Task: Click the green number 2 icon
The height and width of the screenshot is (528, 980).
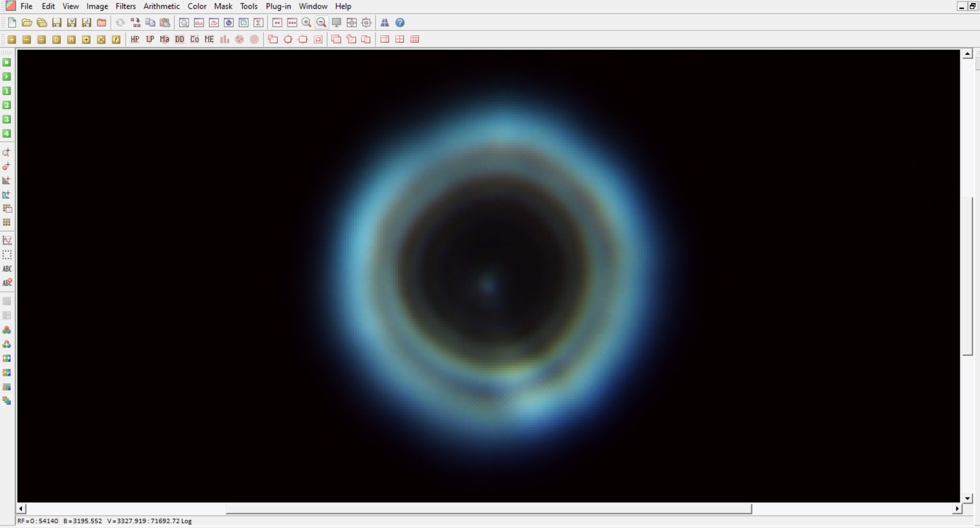Action: click(7, 105)
